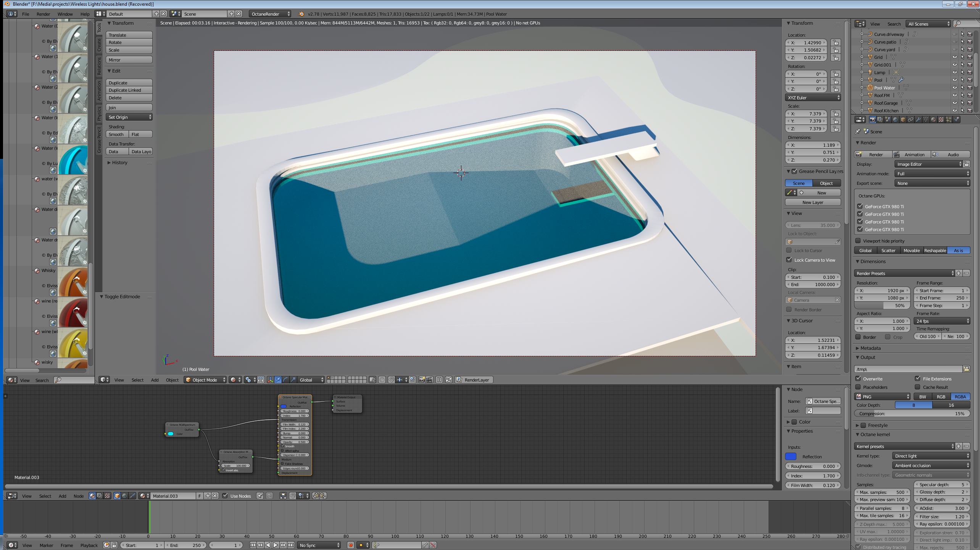The height and width of the screenshot is (550, 980).
Task: Enable the Border checkbox
Action: pos(858,337)
